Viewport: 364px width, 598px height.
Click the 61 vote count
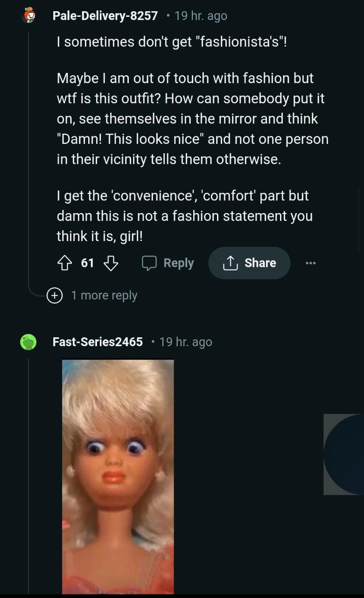coord(87,263)
